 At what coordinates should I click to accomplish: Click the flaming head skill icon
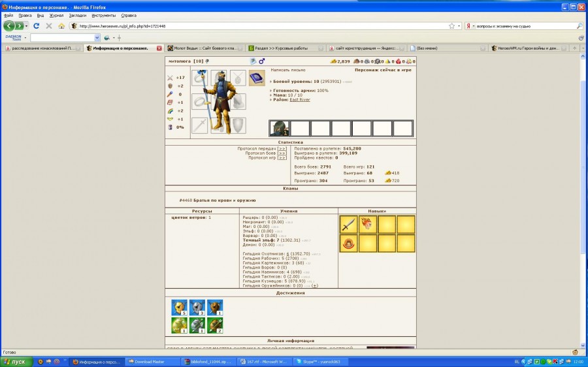(x=367, y=224)
